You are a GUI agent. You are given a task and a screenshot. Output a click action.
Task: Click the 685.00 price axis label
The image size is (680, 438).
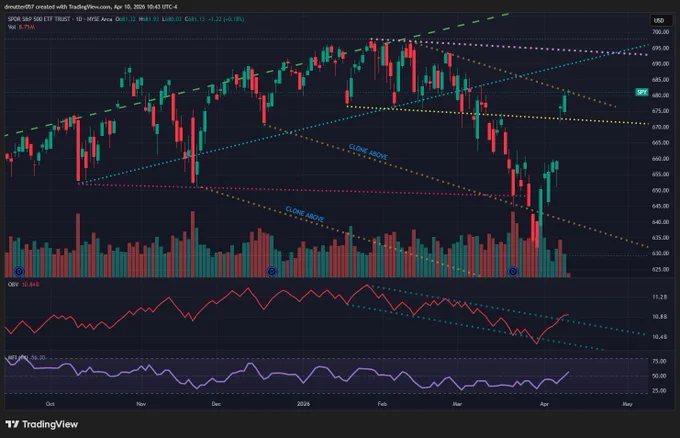pyautogui.click(x=660, y=80)
